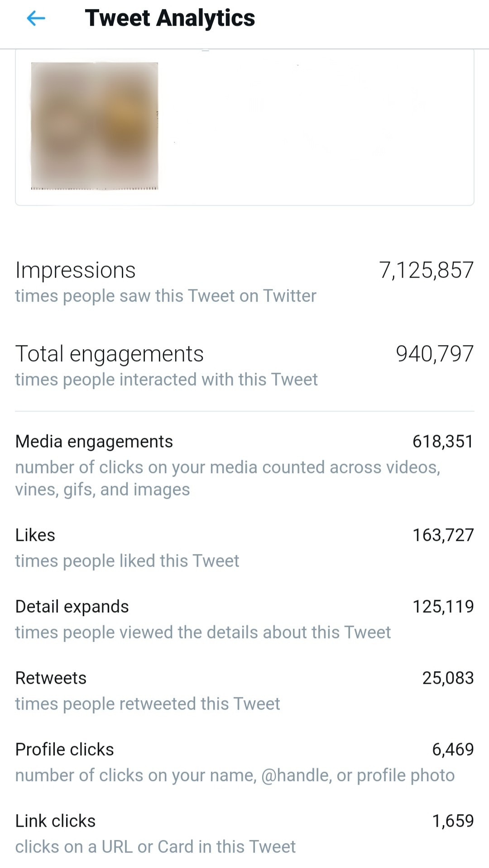Click the 25,083 retweets number
The image size is (489, 868).
[x=448, y=678]
